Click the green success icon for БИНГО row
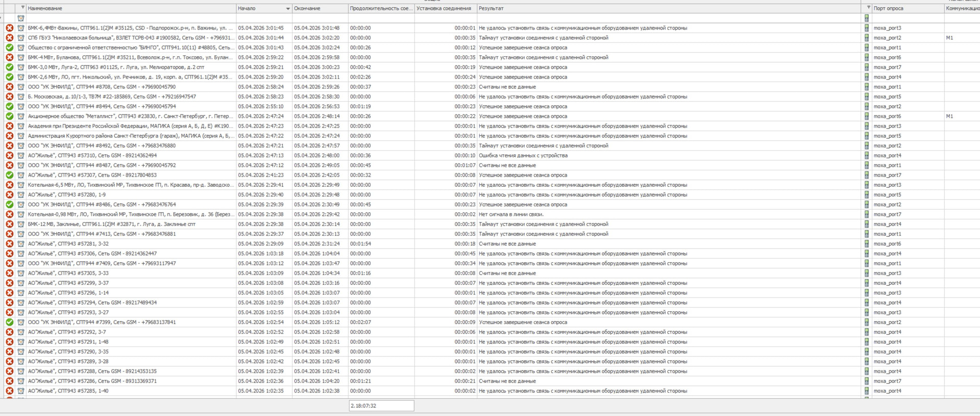The image size is (980, 416). pos(9,47)
